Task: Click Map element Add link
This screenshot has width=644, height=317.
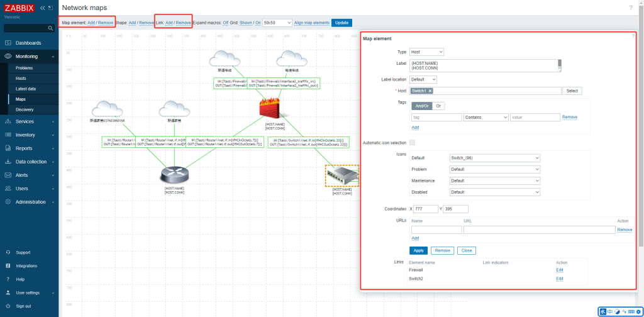Action: pos(91,23)
